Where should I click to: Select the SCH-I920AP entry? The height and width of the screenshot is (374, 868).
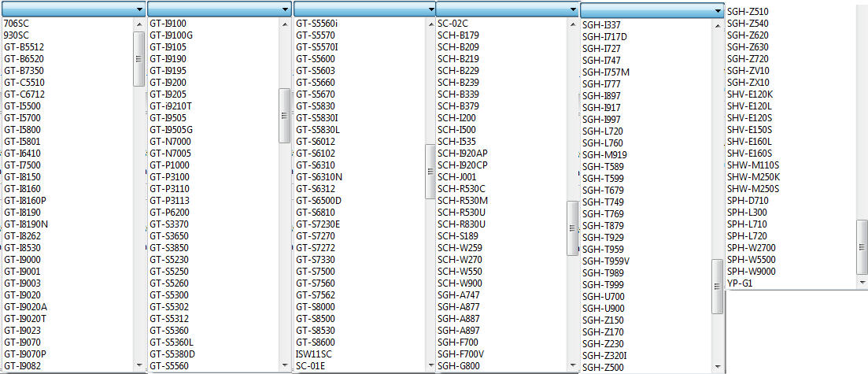(462, 153)
